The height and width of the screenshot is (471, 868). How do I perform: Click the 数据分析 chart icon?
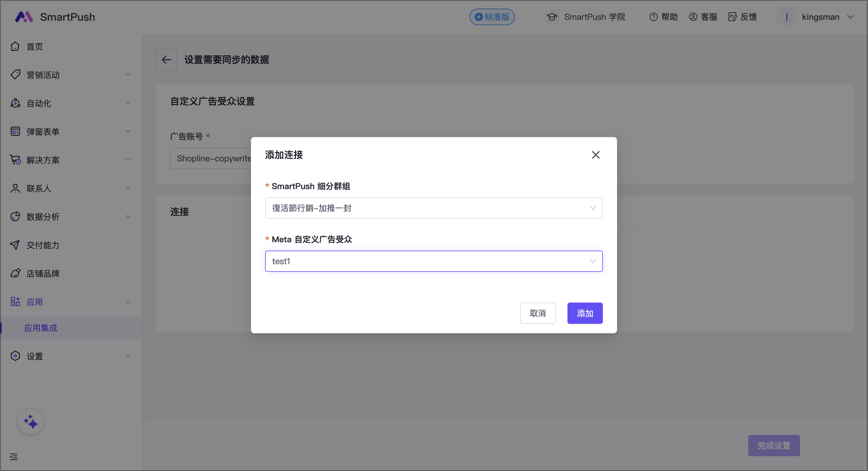click(x=15, y=217)
